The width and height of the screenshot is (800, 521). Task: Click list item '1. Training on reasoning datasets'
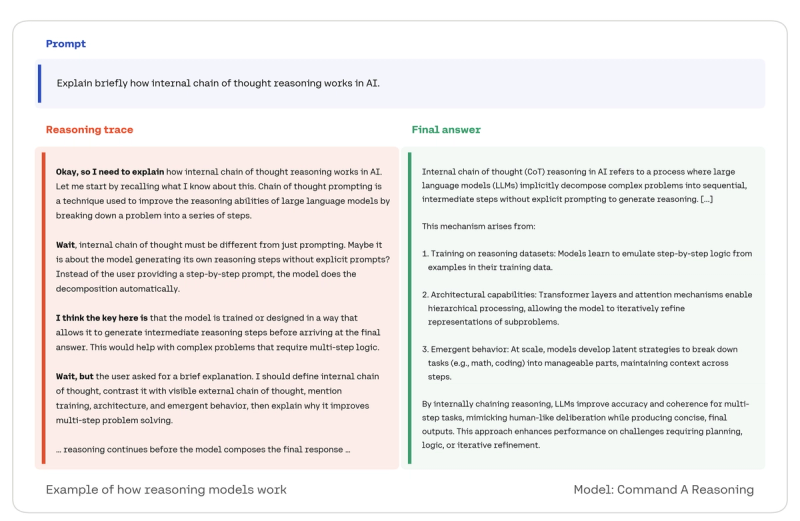click(587, 260)
